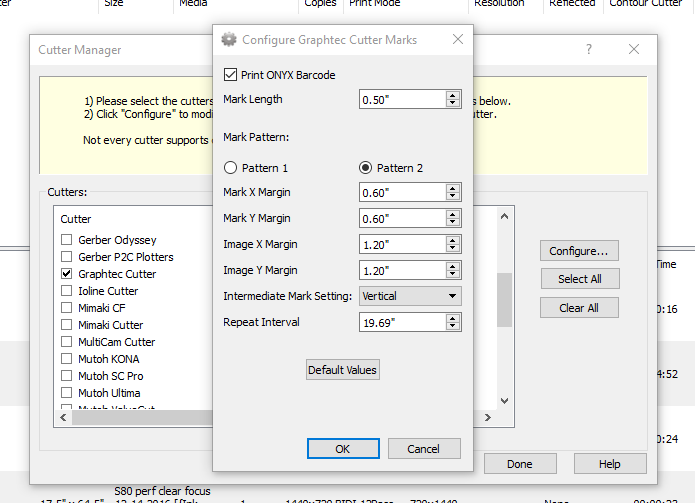Screen dimensions: 695x503
Task: Check the Mimaki Cutter checkbox
Action: pos(66,325)
